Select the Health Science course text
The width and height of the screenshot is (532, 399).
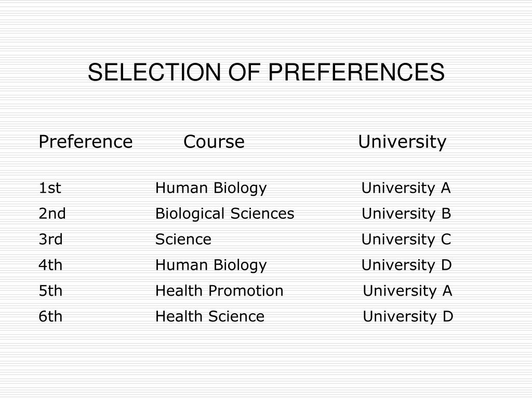tap(210, 316)
